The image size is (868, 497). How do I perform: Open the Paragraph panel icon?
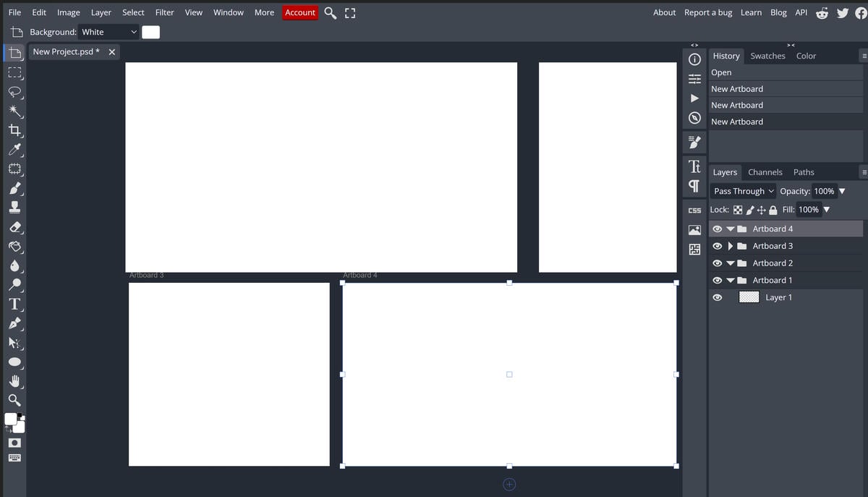[694, 186]
